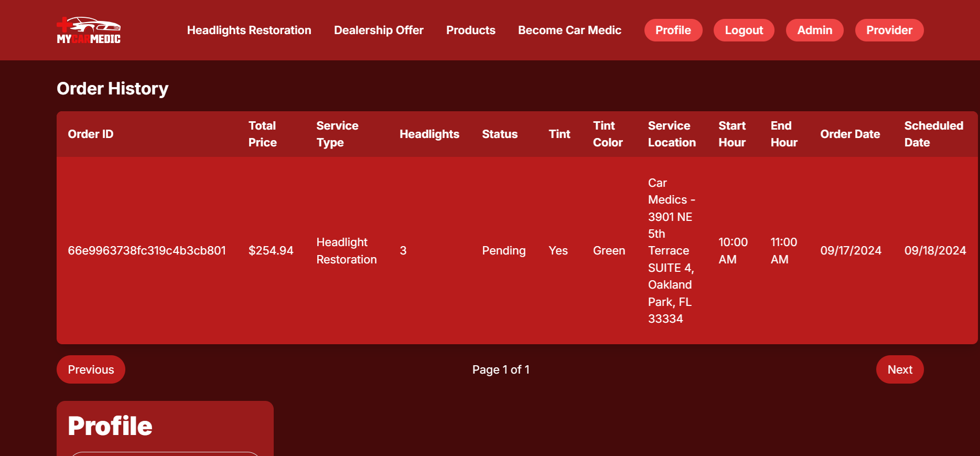Open the Admin panel button
Screen dimensions: 980x456
814,30
